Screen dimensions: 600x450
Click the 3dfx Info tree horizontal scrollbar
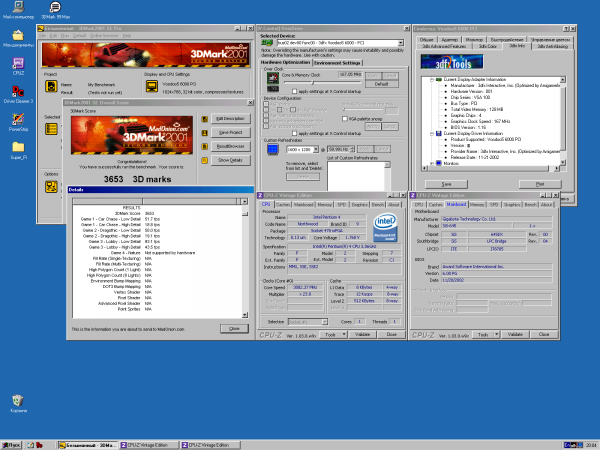point(491,168)
